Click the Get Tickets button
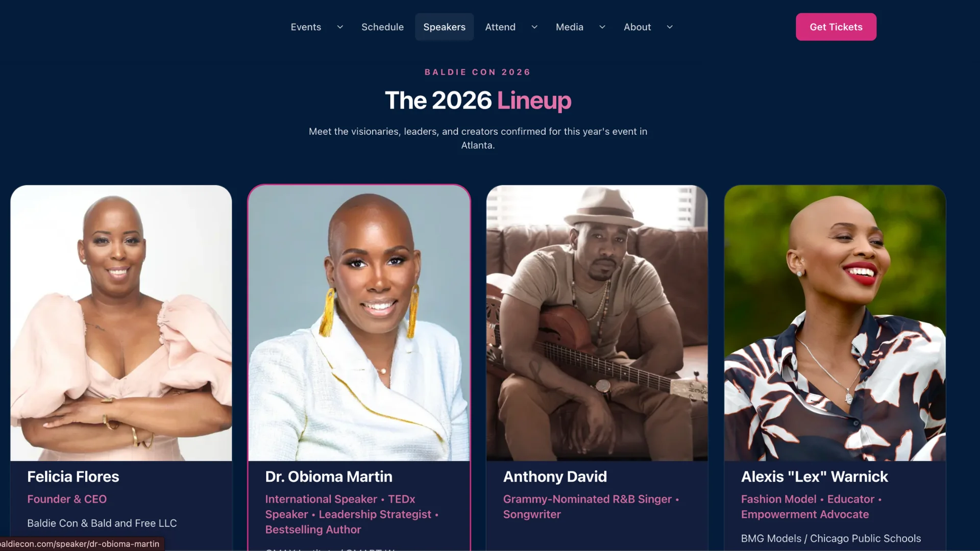980x551 pixels. click(836, 27)
